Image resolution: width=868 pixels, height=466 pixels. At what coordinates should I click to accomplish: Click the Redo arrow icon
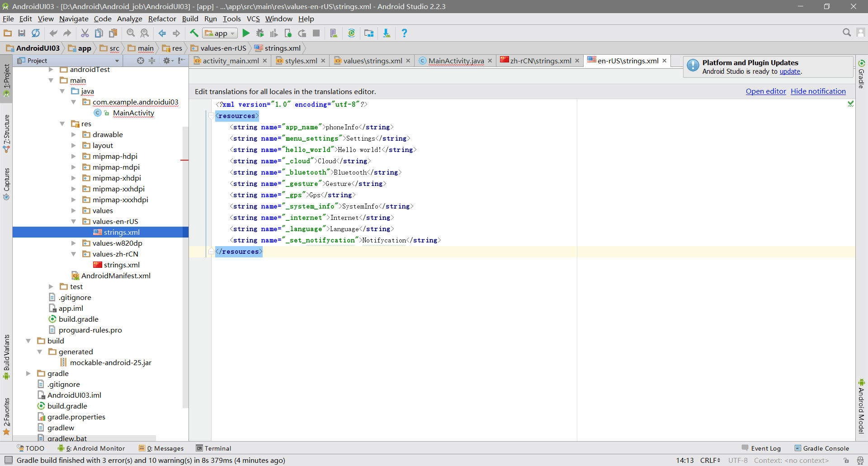pos(67,33)
